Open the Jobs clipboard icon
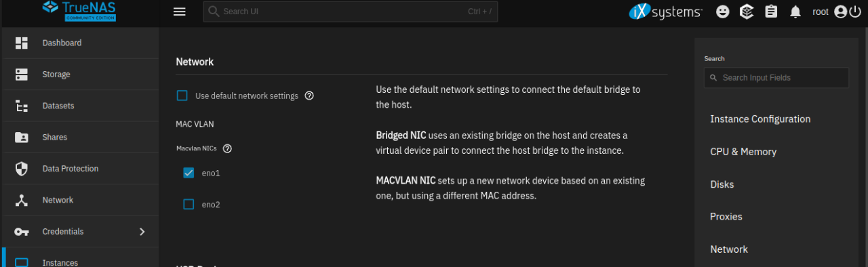This screenshot has height=267, width=868. [771, 12]
